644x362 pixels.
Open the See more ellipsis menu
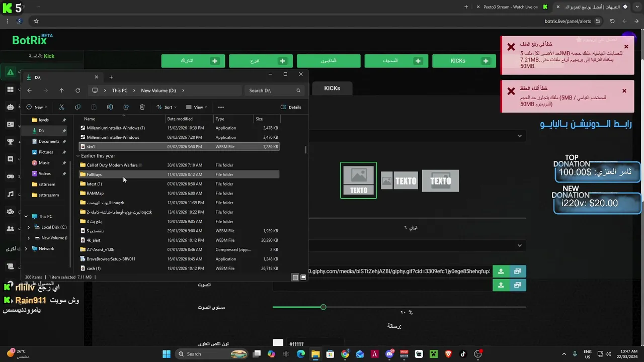(x=221, y=107)
